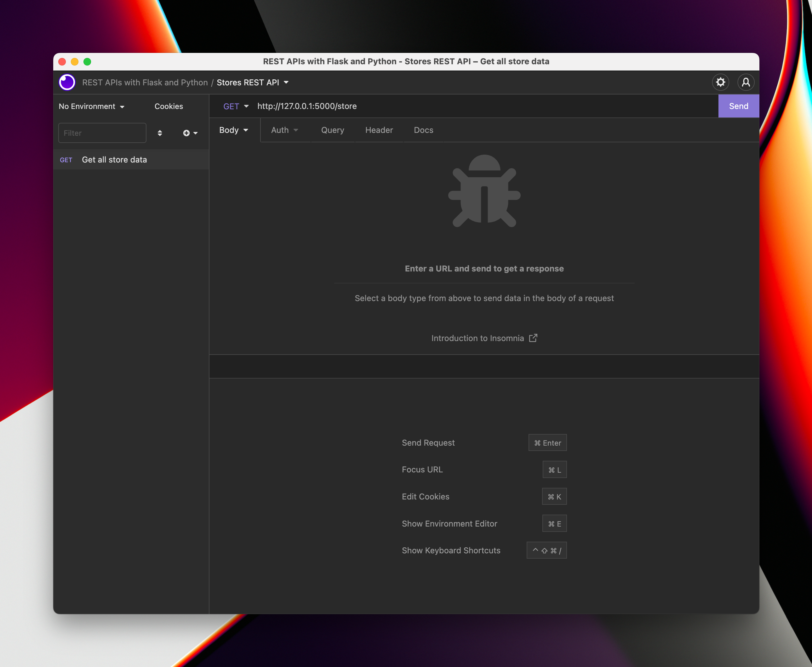Screen dimensions: 812x667
Task: Click the filter input field
Action: tap(102, 132)
